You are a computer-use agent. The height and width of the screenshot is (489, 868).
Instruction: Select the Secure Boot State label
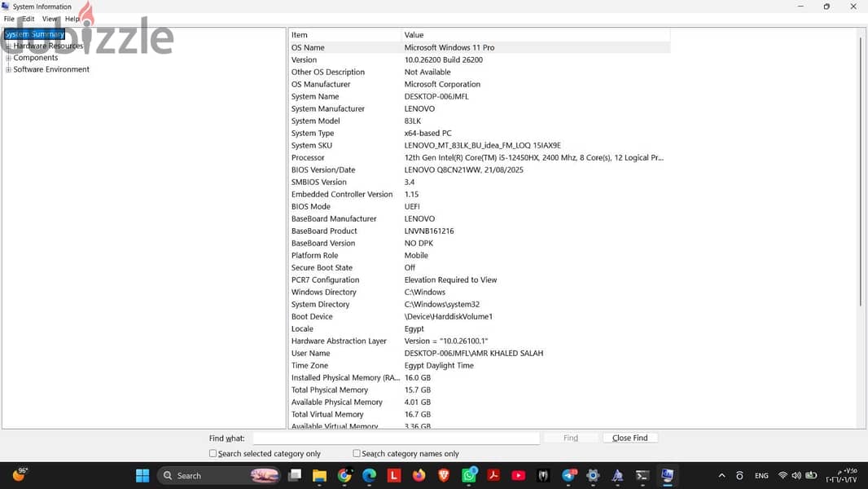tap(322, 267)
